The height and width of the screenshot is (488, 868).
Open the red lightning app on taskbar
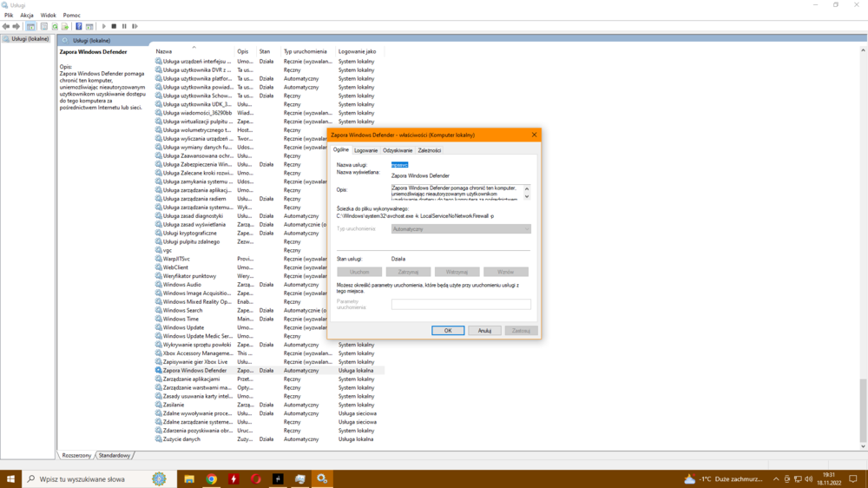233,479
